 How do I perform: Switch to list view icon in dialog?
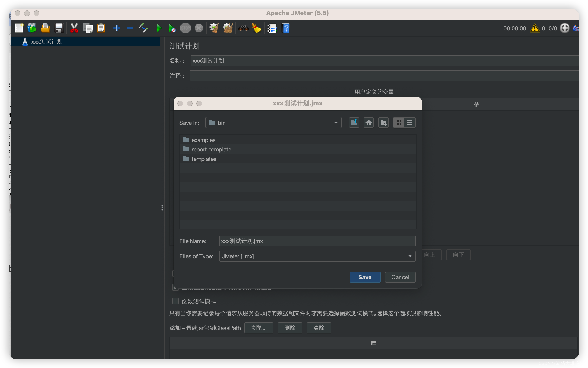point(410,122)
